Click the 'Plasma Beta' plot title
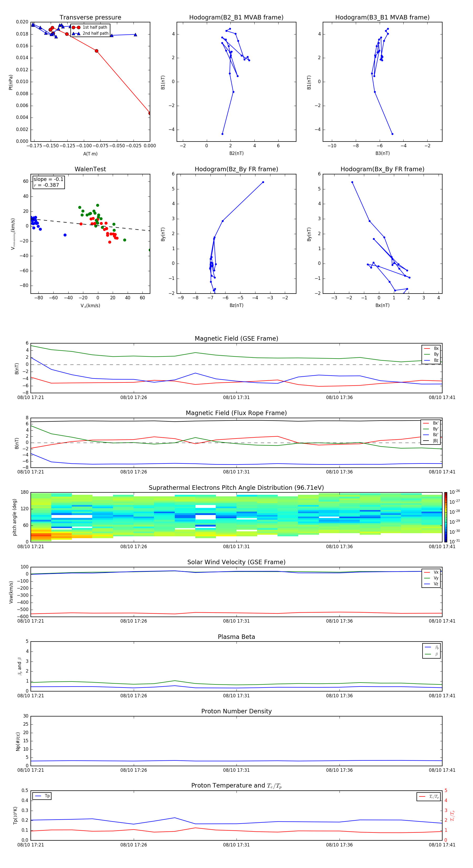This screenshot has width=473, height=868. pos(236,637)
